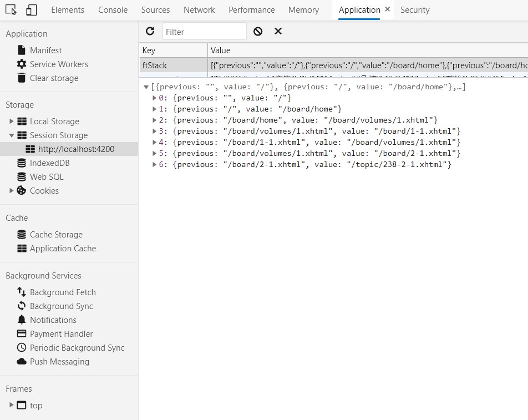Screen dimensions: 528x420
Task: Select the ftStack key cell
Action: (x=173, y=65)
